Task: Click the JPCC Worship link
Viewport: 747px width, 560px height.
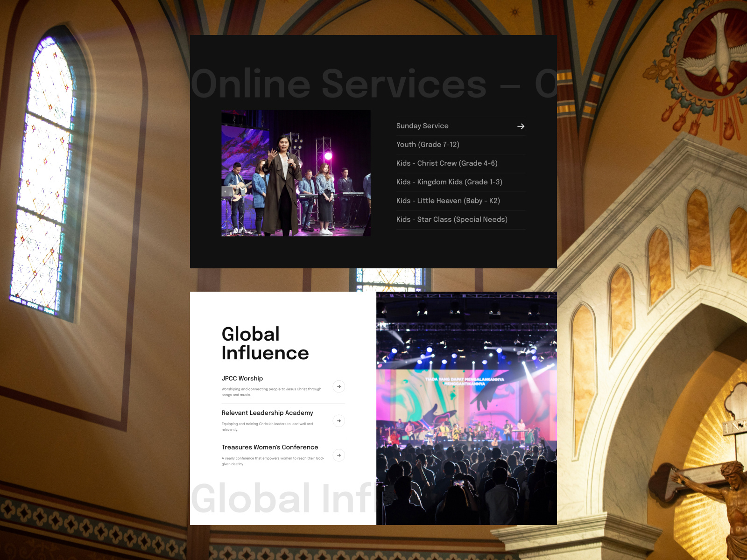Action: pos(242,378)
